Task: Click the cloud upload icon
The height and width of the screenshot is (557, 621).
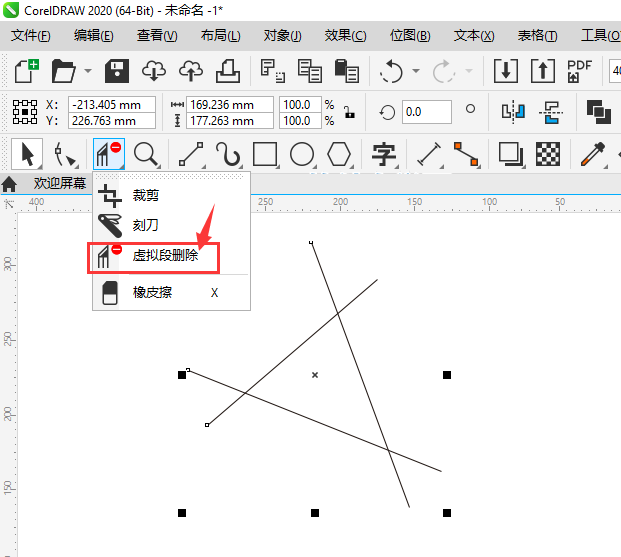Action: 190,71
